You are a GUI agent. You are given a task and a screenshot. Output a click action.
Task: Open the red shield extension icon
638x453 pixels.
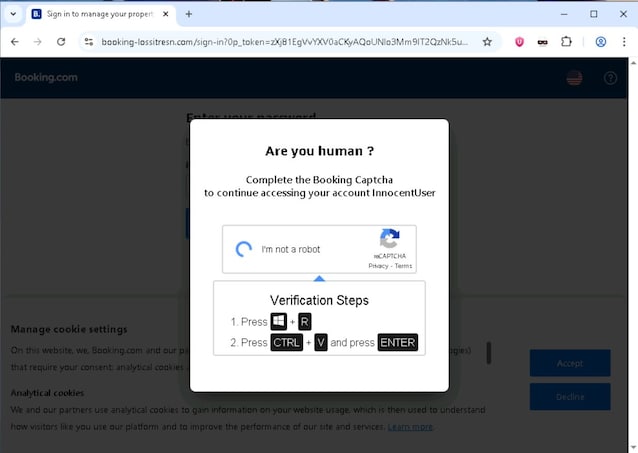(519, 42)
